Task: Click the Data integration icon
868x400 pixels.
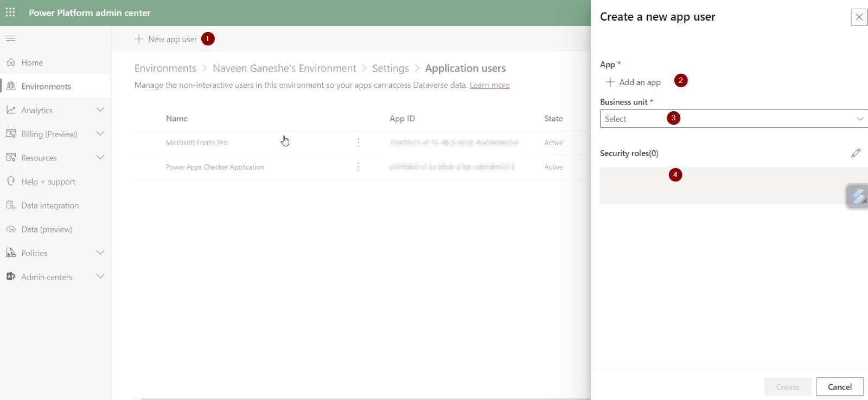Action: pos(11,205)
